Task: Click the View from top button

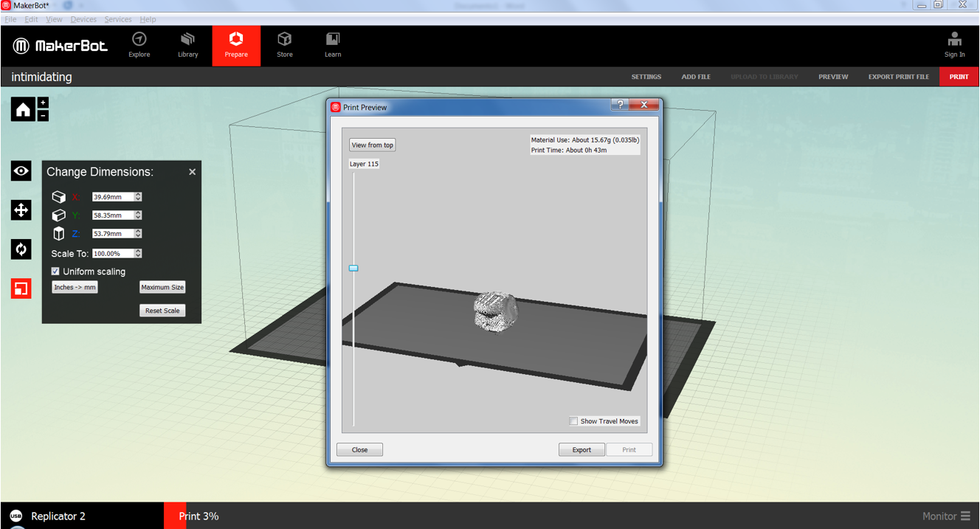Action: (x=372, y=145)
